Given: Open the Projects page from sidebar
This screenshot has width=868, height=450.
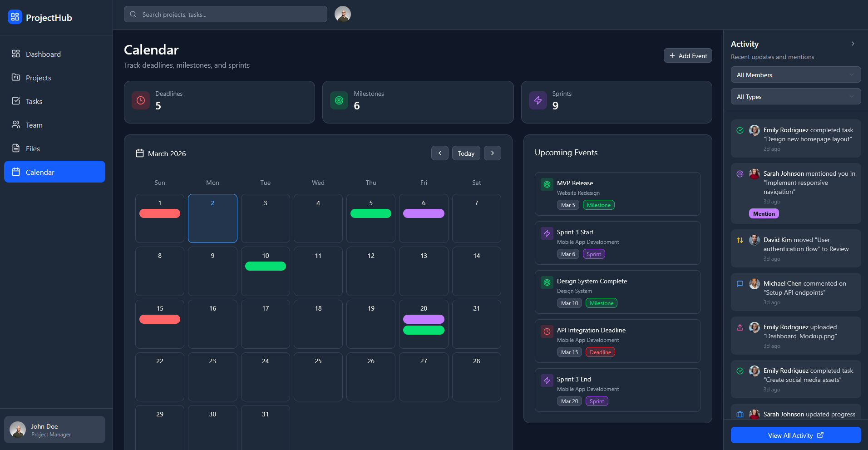Looking at the screenshot, I should [39, 78].
